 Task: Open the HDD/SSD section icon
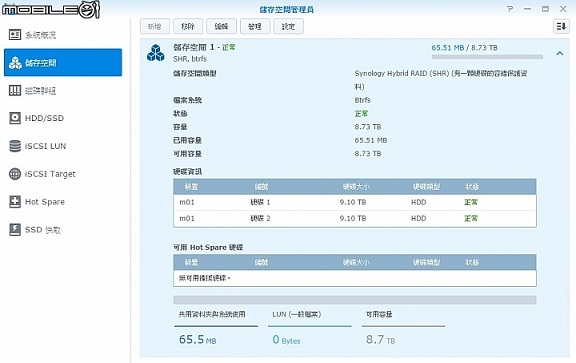15,118
